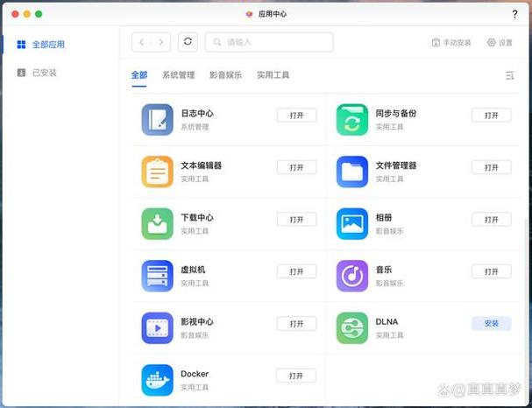Click the 虚拟机 app name
The height and width of the screenshot is (408, 532).
193,270
